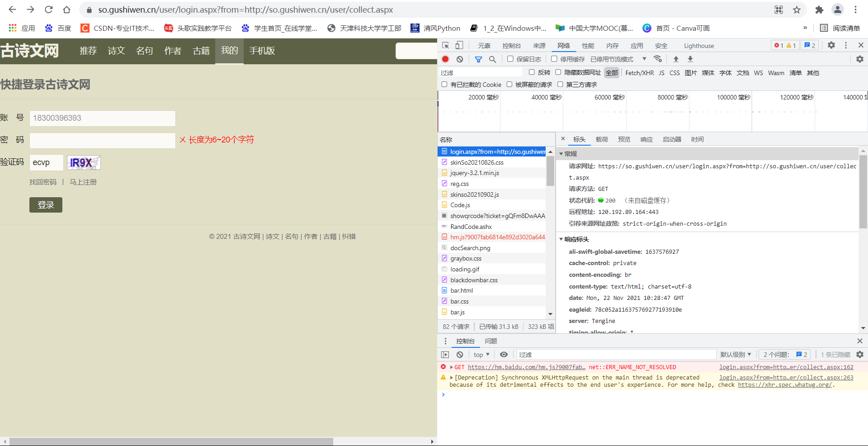This screenshot has height=446, width=868.
Task: Click the 马上注册 link
Action: pos(83,182)
